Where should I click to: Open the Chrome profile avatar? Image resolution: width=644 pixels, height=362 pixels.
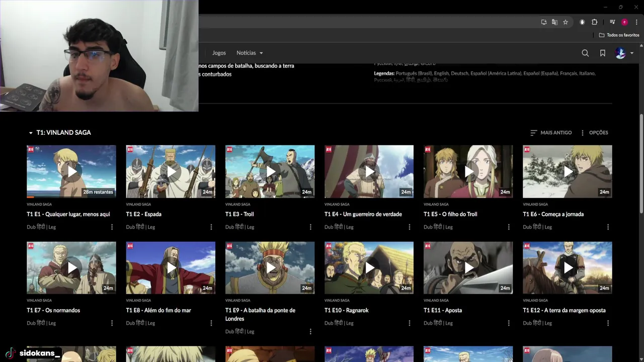coord(624,22)
